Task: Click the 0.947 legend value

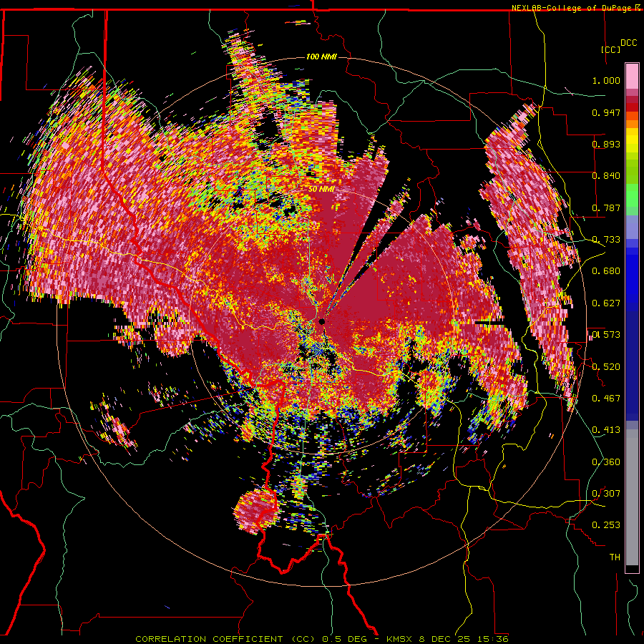Action: (606, 112)
